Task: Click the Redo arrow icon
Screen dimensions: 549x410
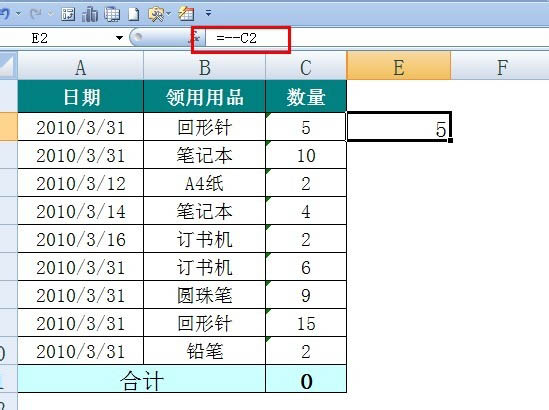Action: tap(36, 14)
